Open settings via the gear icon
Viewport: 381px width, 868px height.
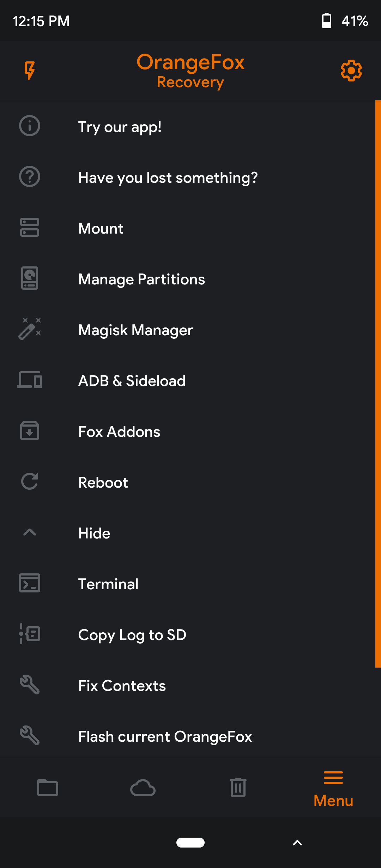pyautogui.click(x=351, y=71)
